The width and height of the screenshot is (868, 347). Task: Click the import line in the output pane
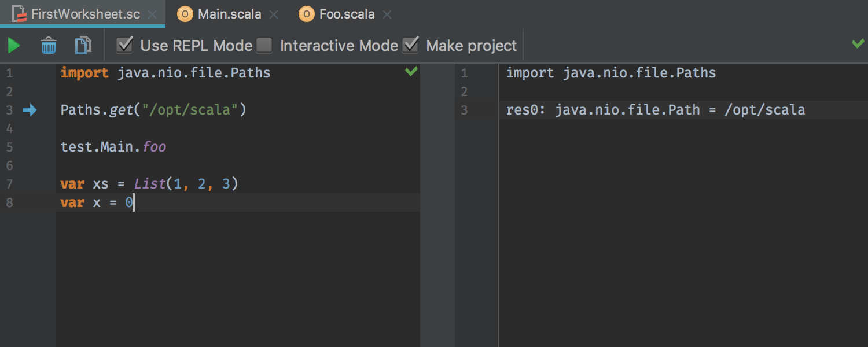(x=611, y=73)
